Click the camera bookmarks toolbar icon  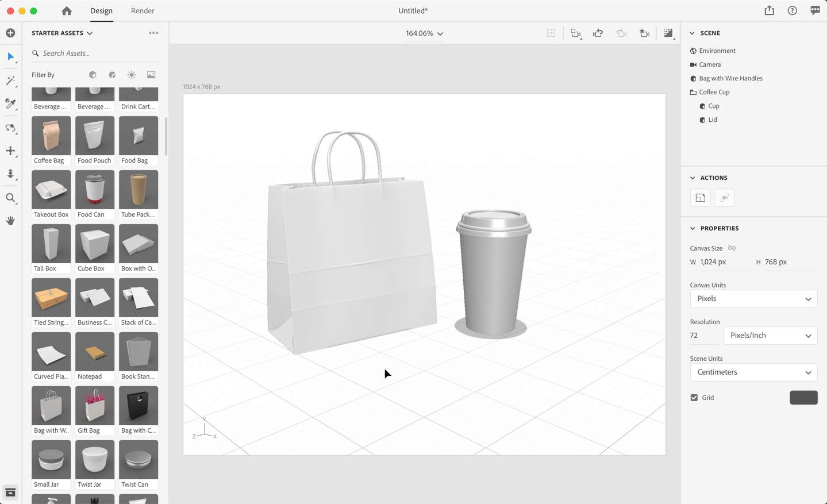click(x=575, y=33)
